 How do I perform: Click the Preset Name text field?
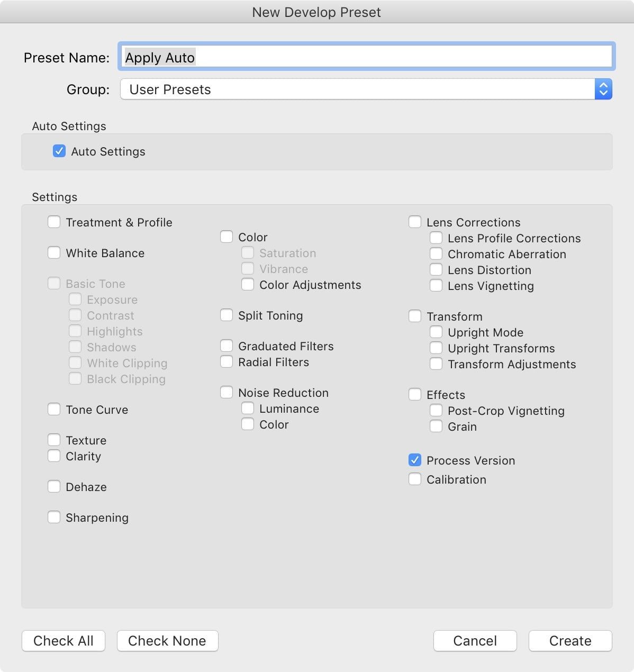pyautogui.click(x=366, y=57)
